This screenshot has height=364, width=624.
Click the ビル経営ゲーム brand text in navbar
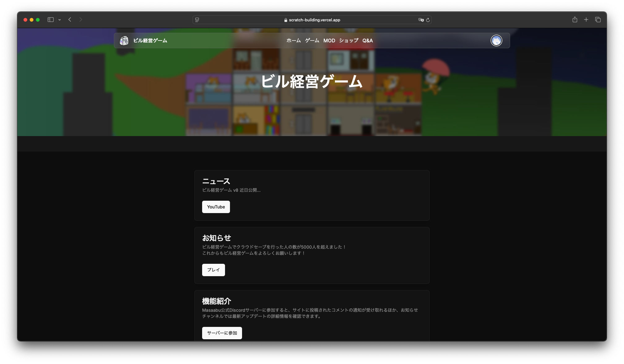150,41
